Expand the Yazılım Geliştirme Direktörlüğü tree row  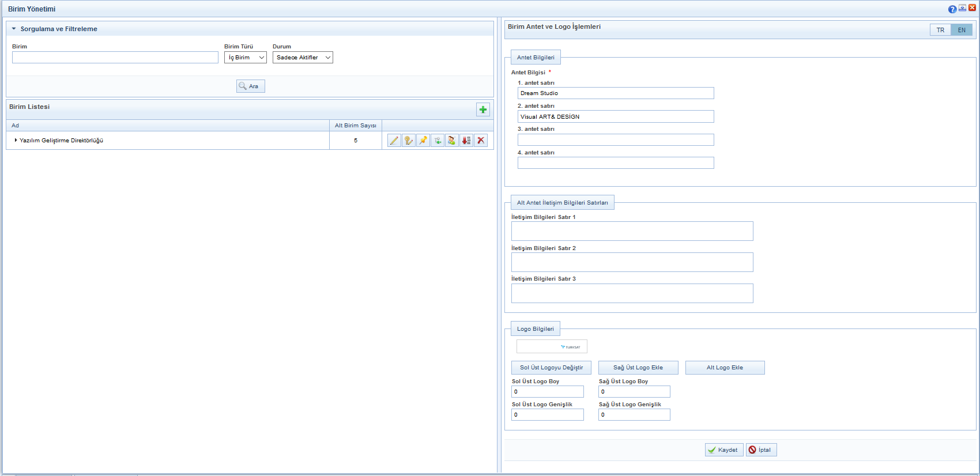click(x=16, y=140)
